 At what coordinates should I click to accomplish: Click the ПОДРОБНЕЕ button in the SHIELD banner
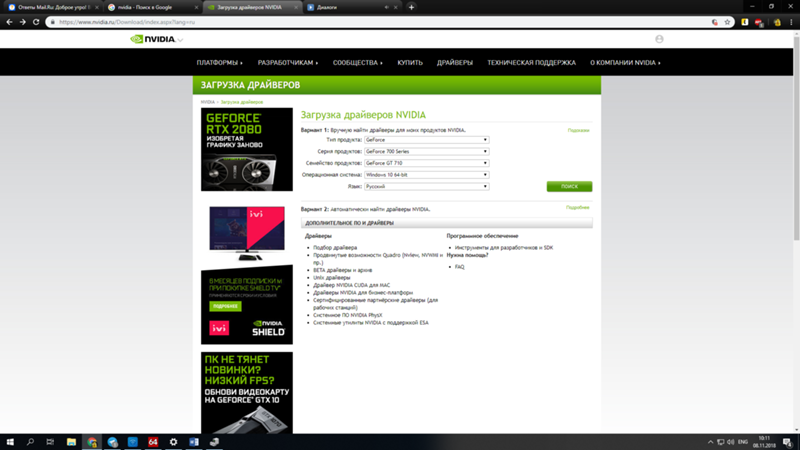coord(226,306)
